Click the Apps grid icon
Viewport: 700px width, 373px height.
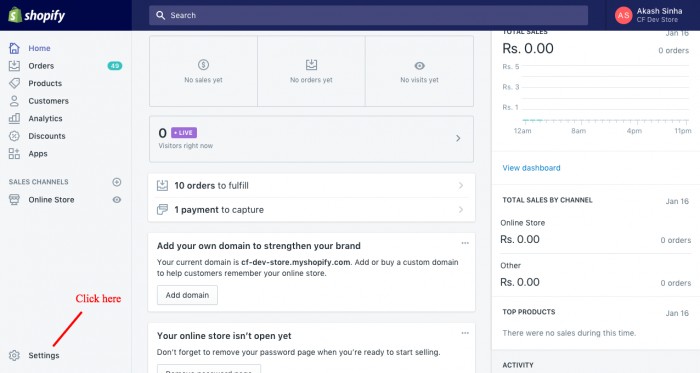point(14,153)
